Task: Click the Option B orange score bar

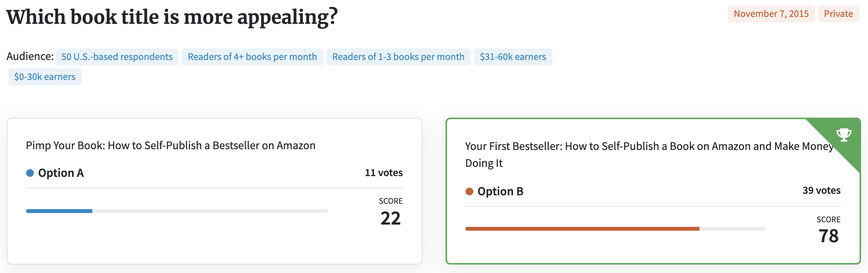Action: (x=582, y=229)
